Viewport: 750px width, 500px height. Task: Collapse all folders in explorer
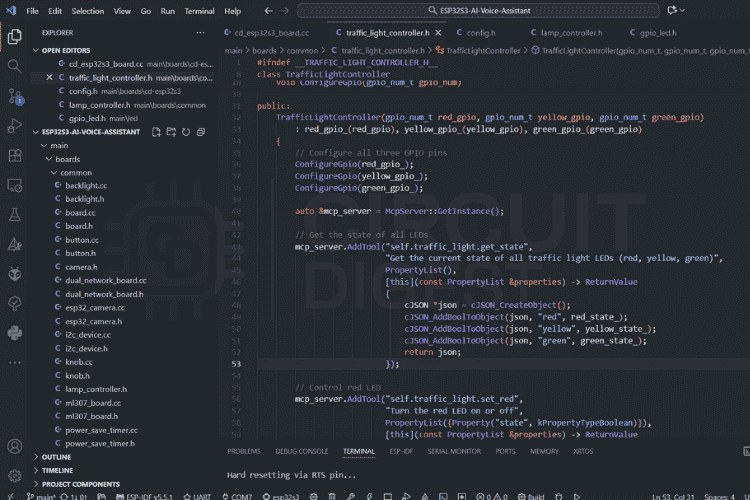point(199,132)
